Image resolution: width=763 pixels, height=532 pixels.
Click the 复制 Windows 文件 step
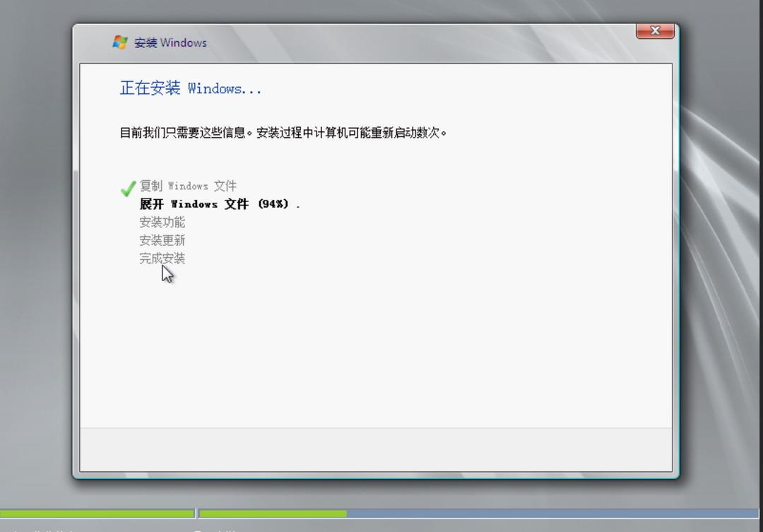188,186
